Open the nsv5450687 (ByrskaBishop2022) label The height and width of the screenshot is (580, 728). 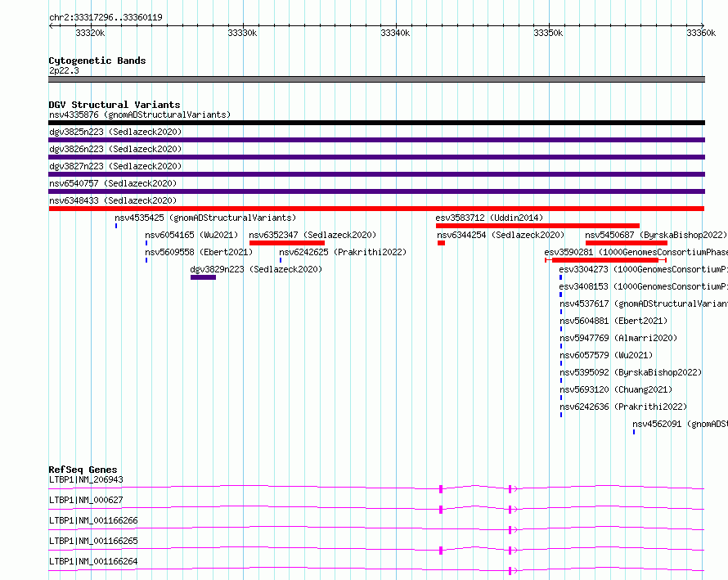(x=656, y=235)
